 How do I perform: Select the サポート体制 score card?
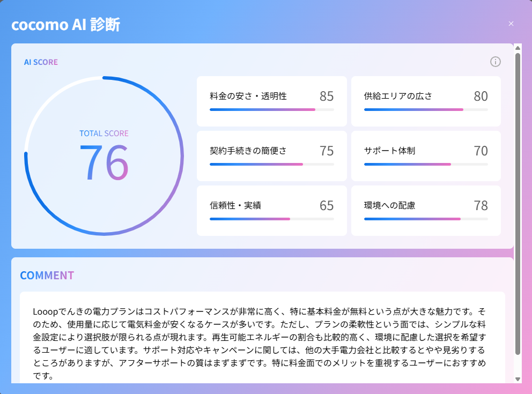426,156
